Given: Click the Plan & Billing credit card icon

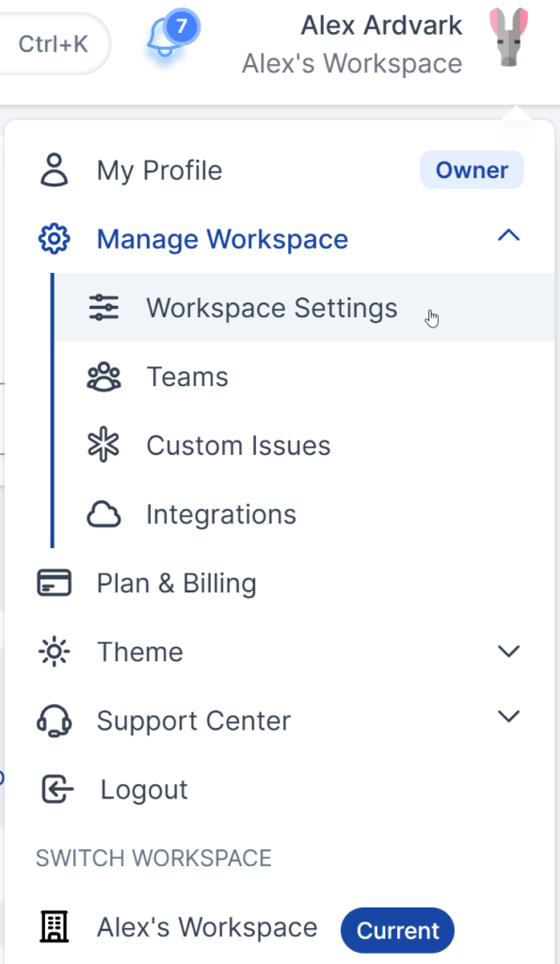Looking at the screenshot, I should pyautogui.click(x=55, y=583).
